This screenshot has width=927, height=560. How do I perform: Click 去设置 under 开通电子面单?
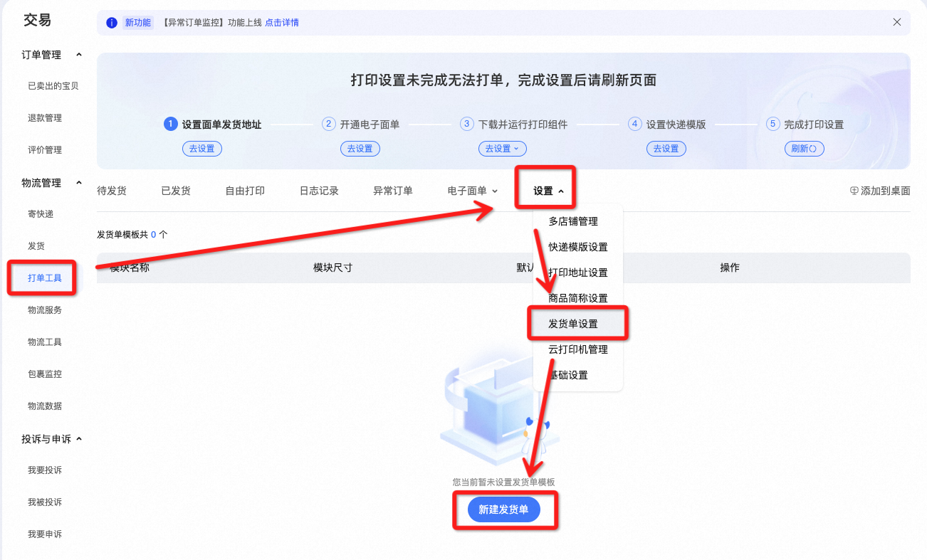pos(360,149)
